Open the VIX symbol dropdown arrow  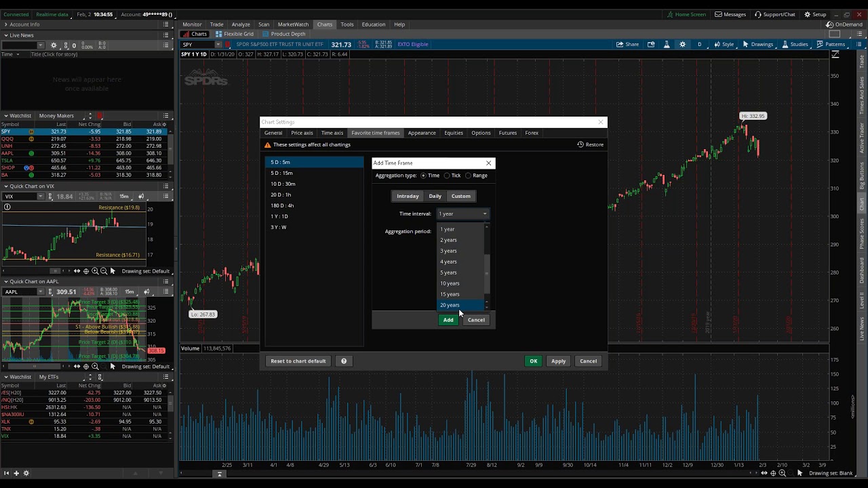pyautogui.click(x=41, y=197)
